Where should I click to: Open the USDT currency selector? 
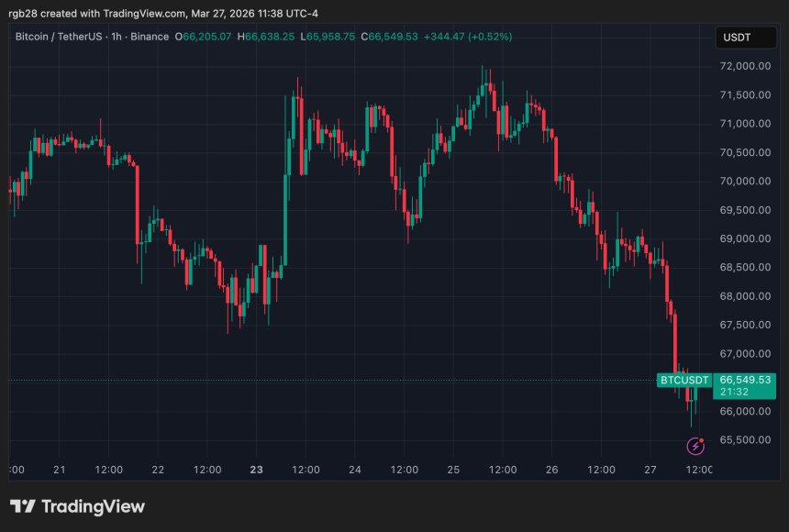pos(746,38)
